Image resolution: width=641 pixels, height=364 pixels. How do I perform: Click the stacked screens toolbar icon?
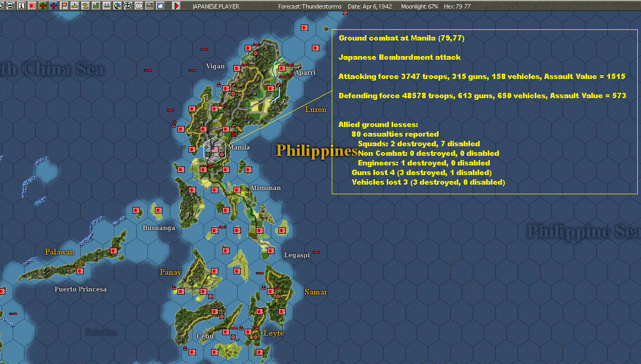11,6
